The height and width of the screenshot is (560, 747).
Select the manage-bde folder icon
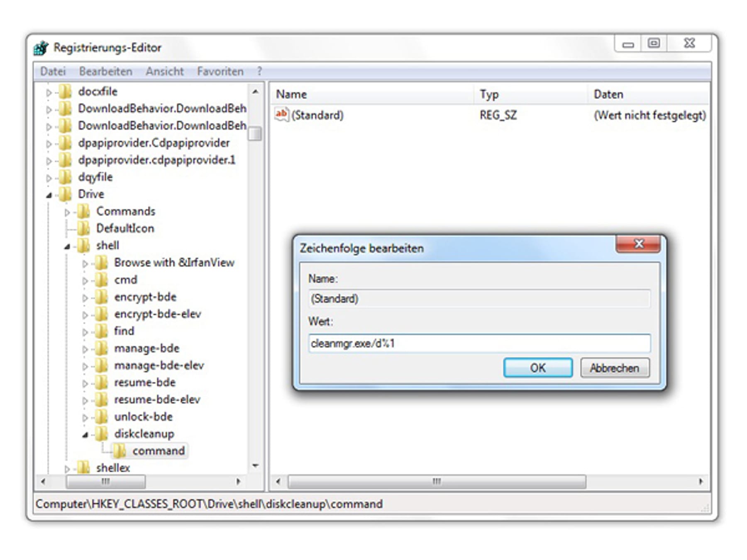(x=101, y=348)
